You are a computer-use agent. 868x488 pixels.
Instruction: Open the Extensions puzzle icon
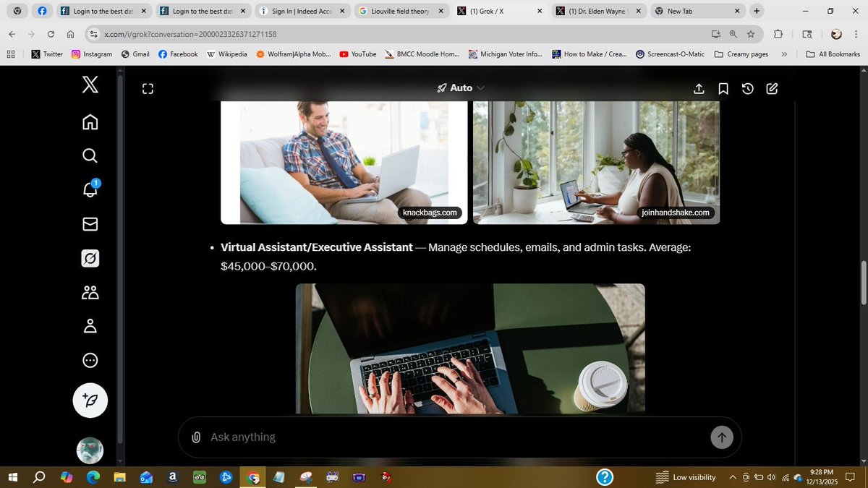click(x=778, y=34)
